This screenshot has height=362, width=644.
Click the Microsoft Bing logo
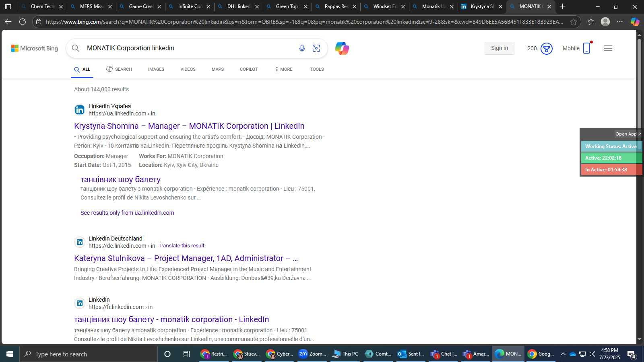[x=35, y=48]
